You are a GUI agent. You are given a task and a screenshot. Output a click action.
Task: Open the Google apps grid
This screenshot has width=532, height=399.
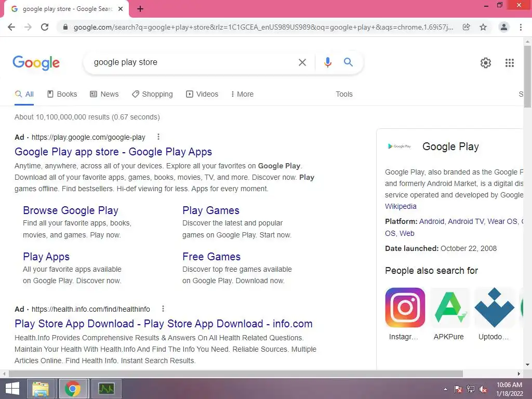click(509, 63)
